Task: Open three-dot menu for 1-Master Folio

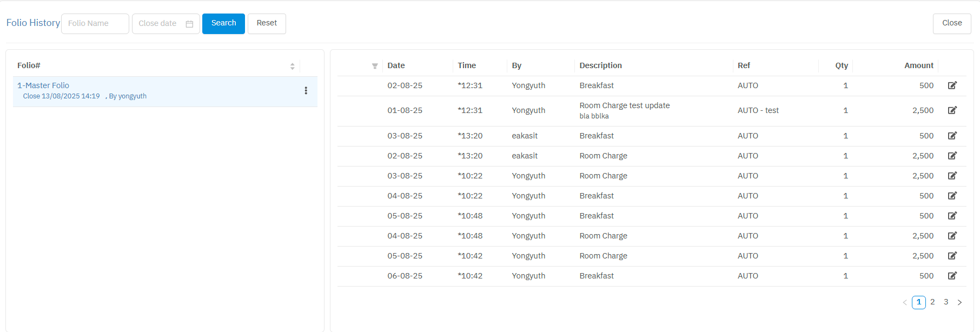Action: tap(306, 91)
